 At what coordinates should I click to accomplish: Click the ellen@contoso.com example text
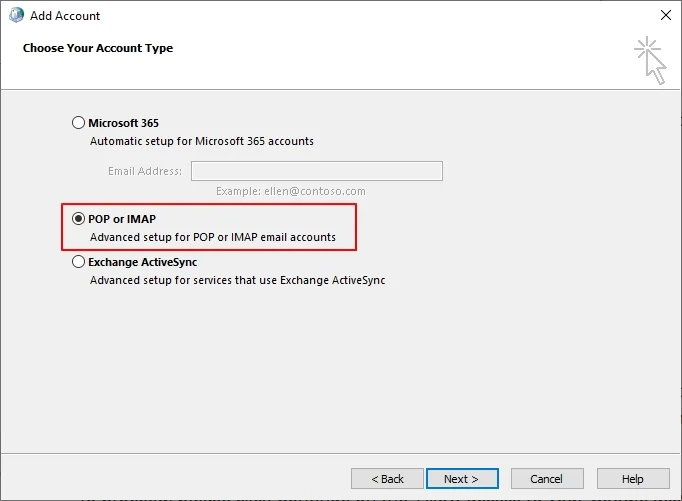click(x=291, y=191)
